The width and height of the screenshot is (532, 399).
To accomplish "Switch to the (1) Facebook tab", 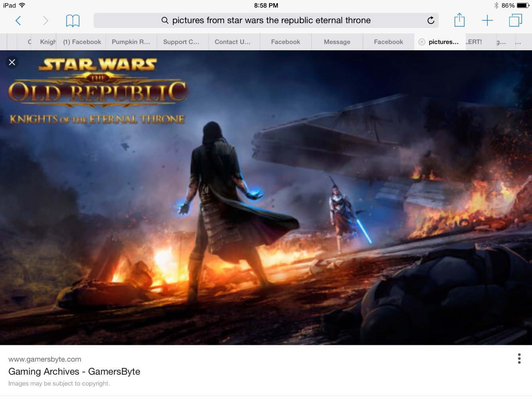I will pyautogui.click(x=82, y=42).
